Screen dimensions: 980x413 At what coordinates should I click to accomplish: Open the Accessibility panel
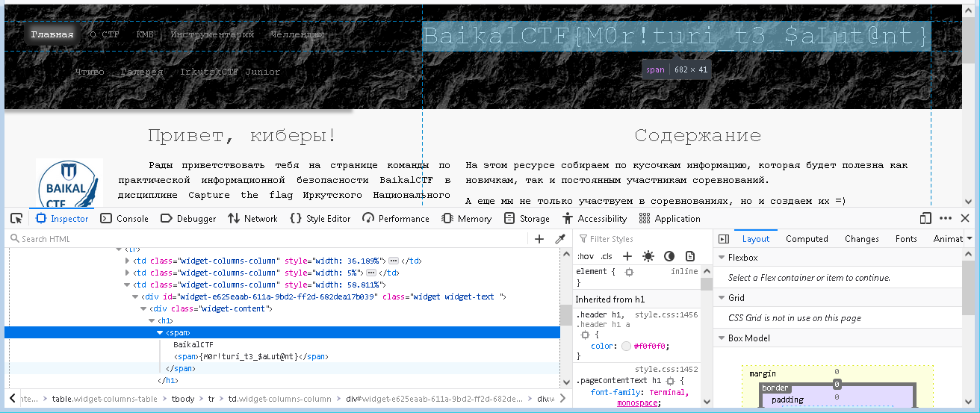[x=595, y=219]
